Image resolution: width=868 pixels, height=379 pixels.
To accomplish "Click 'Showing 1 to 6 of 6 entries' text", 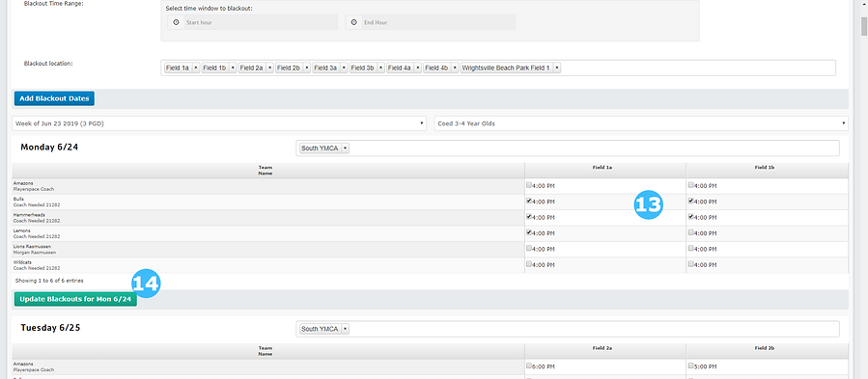I will (x=49, y=281).
